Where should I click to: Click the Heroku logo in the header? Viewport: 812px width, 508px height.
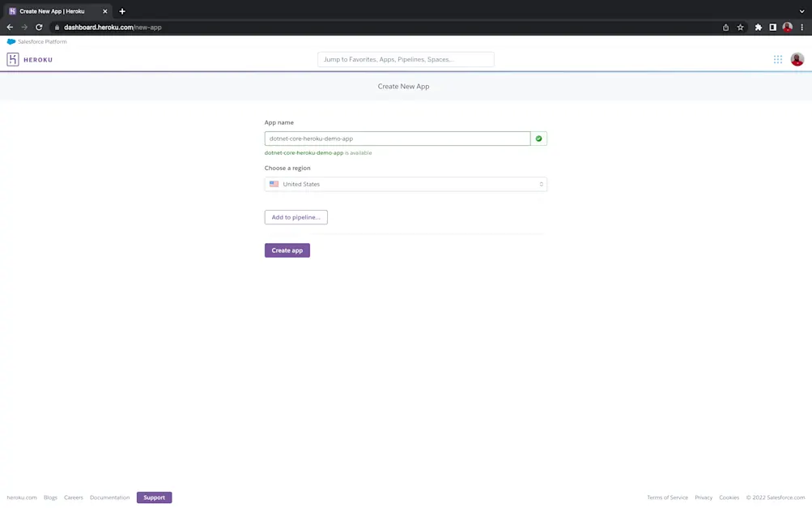tap(30, 58)
